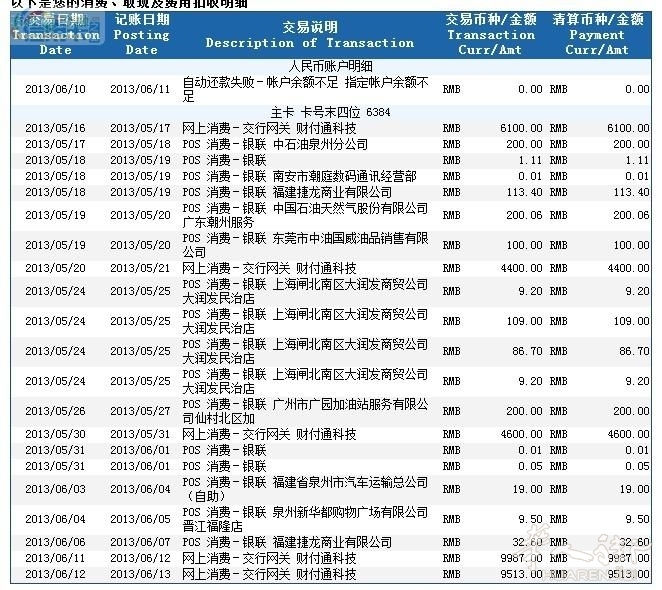Click the Transaction Curr/Amt column header

pos(491,34)
